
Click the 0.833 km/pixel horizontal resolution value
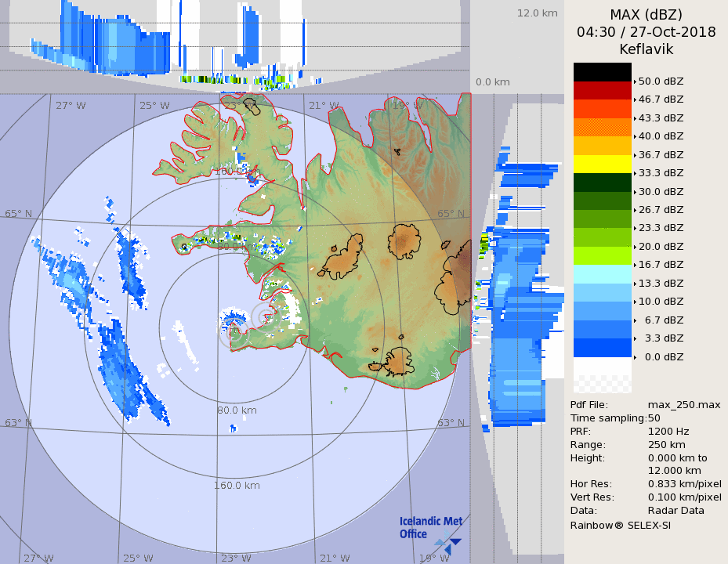[x=684, y=484]
